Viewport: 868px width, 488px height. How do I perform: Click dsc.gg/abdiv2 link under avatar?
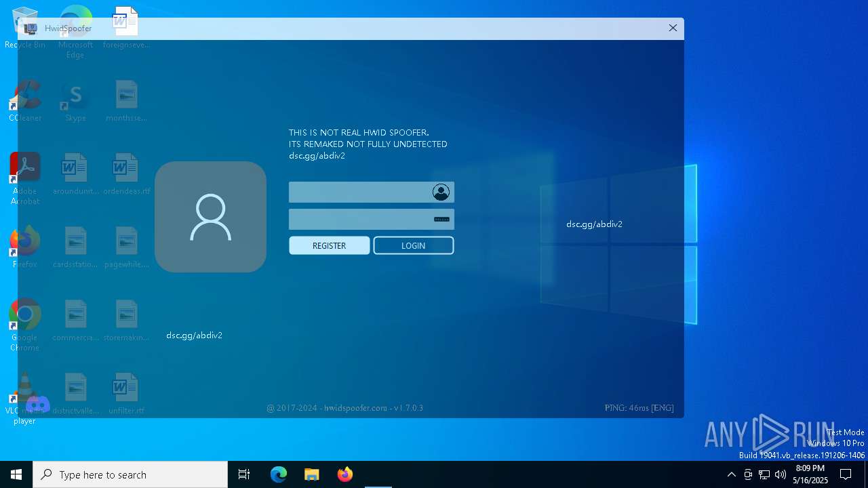tap(194, 335)
